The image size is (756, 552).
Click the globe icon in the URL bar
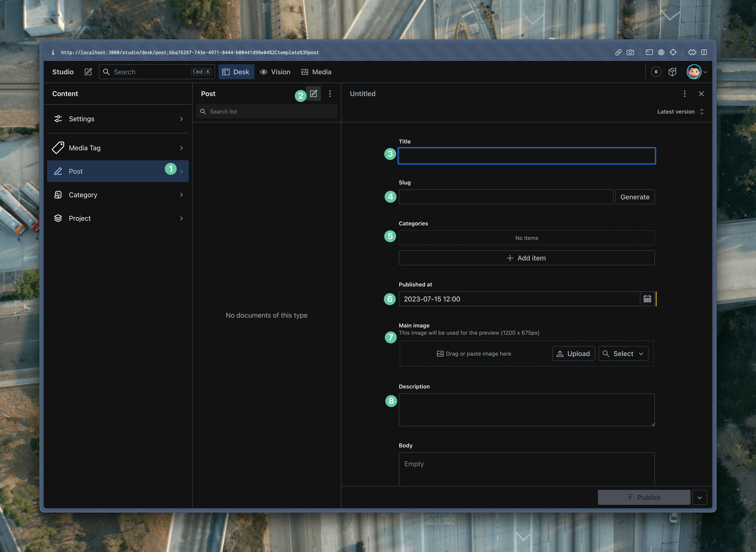coord(661,53)
